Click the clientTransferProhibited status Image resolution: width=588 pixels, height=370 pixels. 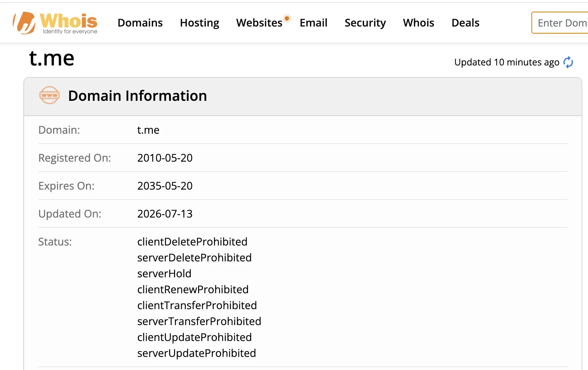point(197,306)
